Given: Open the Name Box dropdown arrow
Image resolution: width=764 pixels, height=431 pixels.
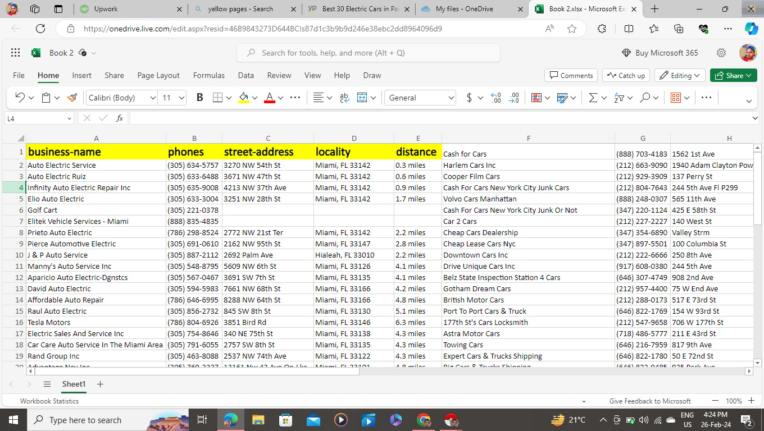Looking at the screenshot, I should tap(69, 118).
